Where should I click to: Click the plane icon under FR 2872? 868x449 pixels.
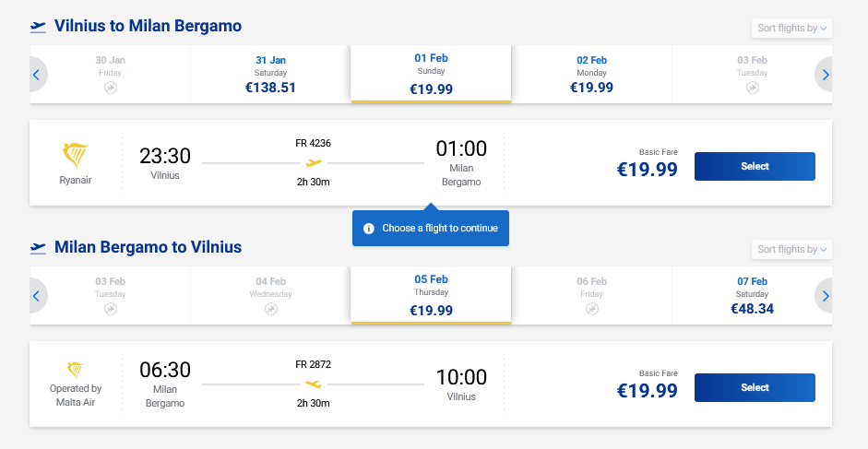(x=314, y=384)
